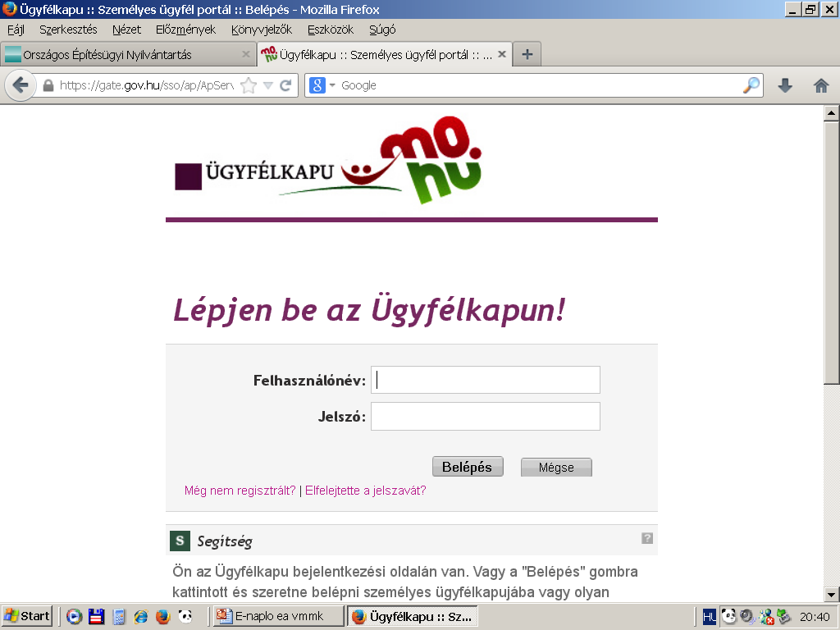Screen dimensions: 840x630
Task: Click the Belépés login button
Action: pos(468,467)
